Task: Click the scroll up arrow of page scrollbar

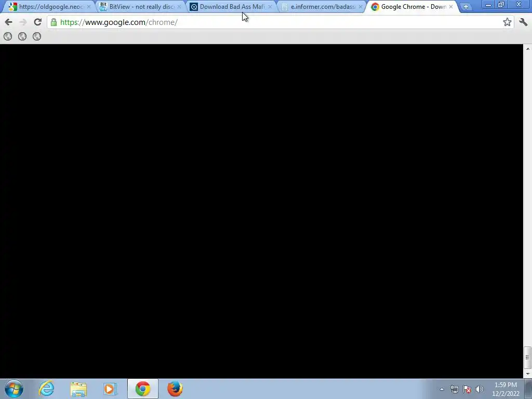Action: tap(528, 48)
